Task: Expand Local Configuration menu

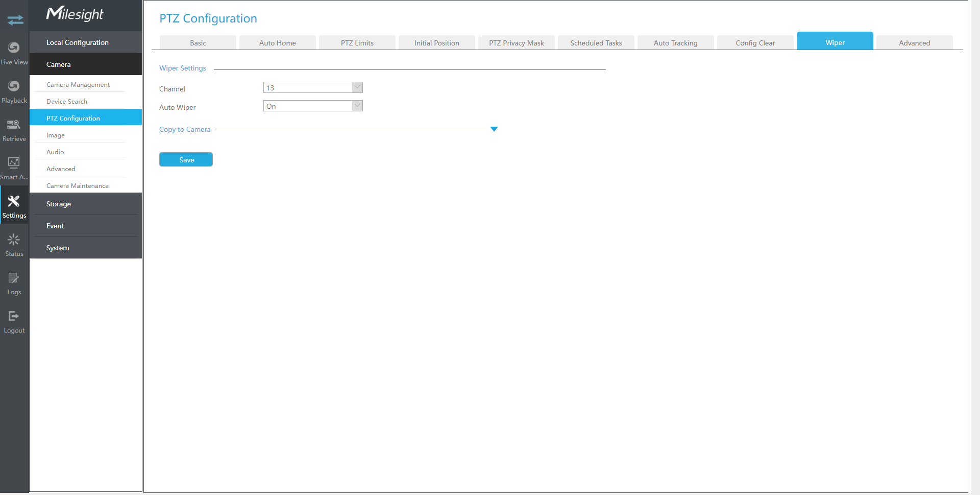Action: coord(86,42)
